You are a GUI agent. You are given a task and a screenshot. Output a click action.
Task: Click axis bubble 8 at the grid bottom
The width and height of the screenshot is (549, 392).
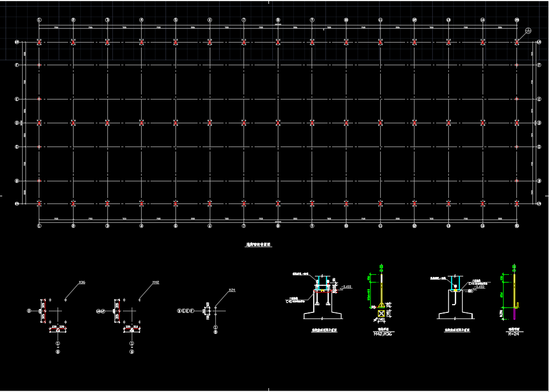(278, 226)
